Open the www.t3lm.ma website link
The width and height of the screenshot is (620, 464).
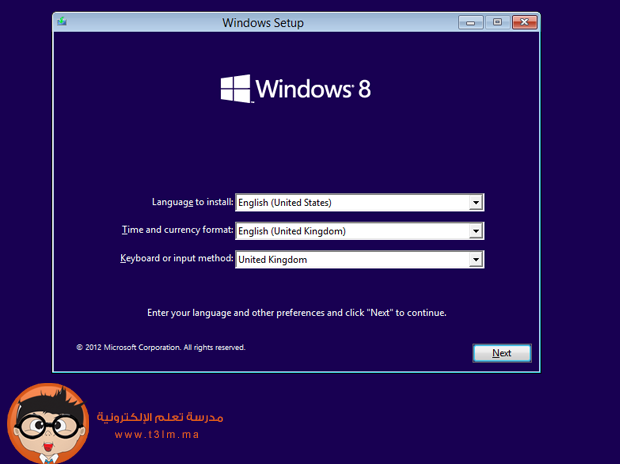[158, 435]
